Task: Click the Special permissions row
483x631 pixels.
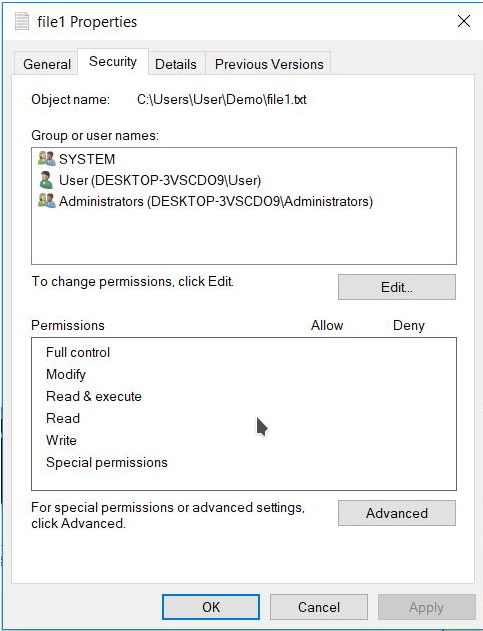Action: click(x=244, y=462)
